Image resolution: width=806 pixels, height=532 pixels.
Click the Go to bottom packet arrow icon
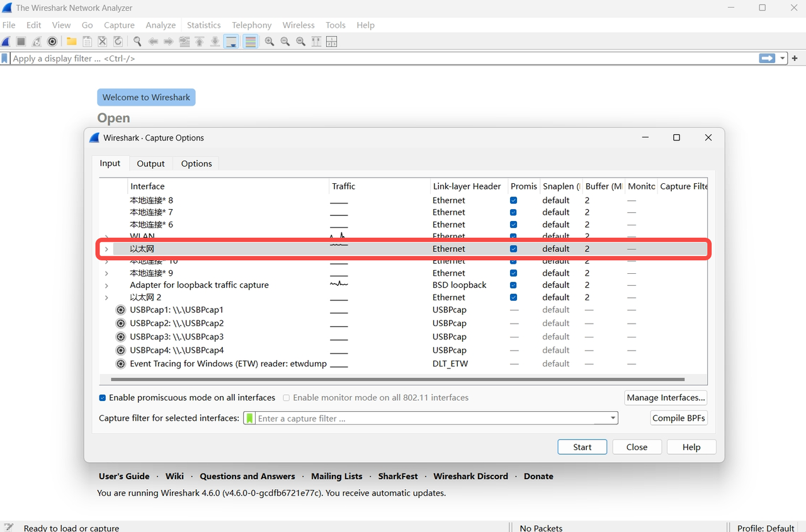pyautogui.click(x=215, y=41)
